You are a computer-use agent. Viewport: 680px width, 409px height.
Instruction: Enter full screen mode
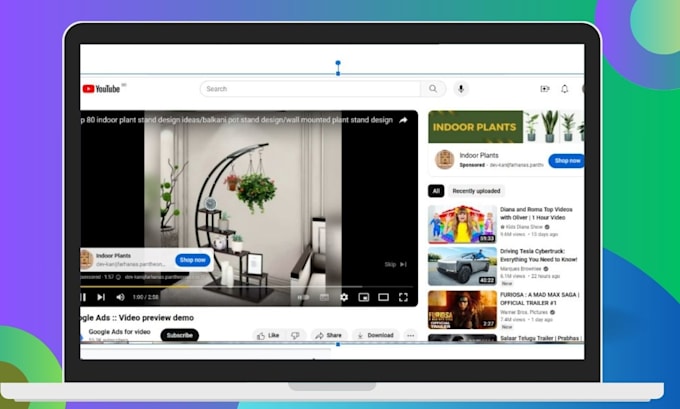pos(403,297)
